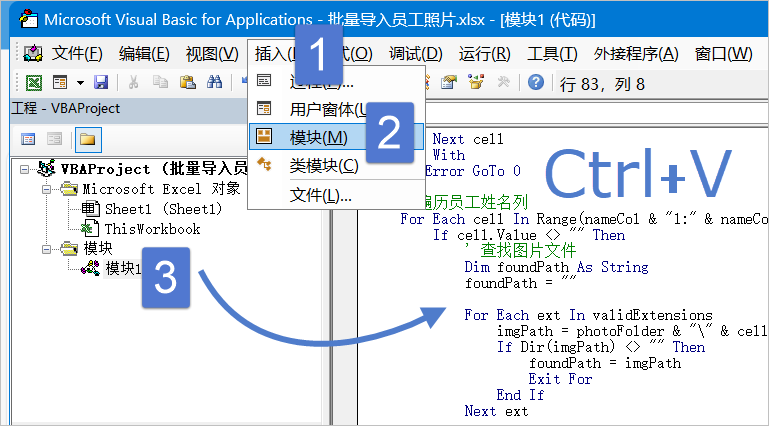Click the Paste clipboard icon

(x=187, y=83)
